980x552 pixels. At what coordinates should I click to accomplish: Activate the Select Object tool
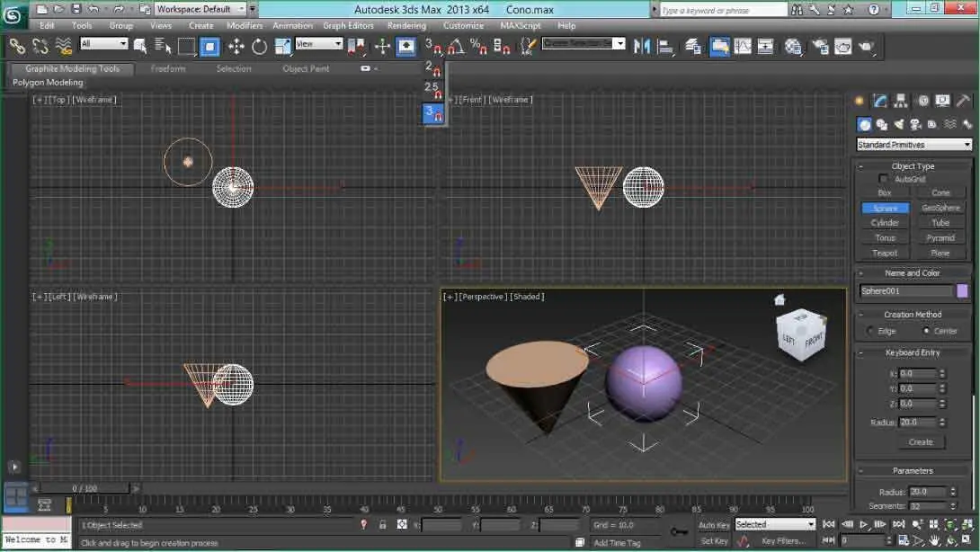tap(140, 46)
